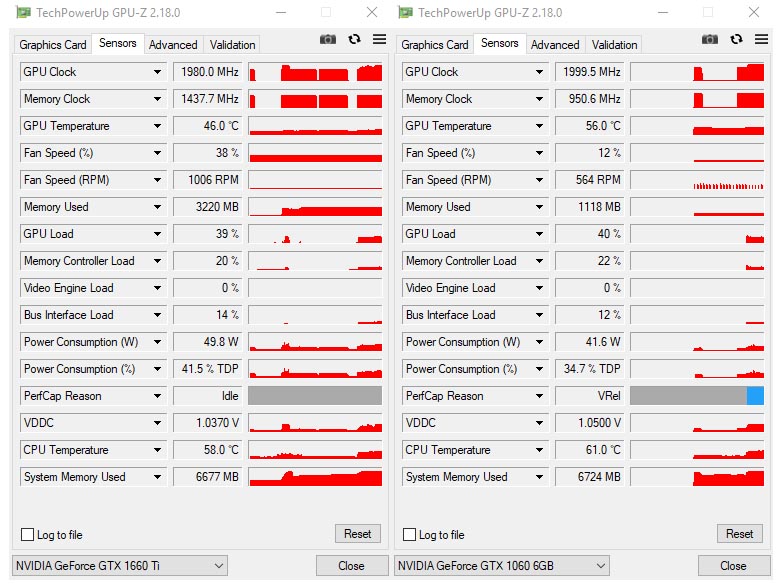Click 3220 MB Memory Used value
The width and height of the screenshot is (782, 588).
207,207
